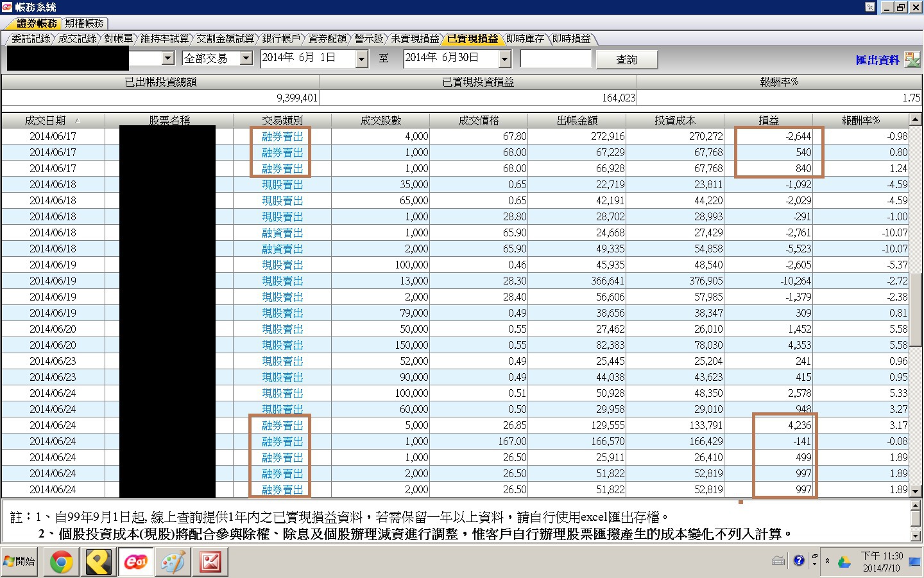This screenshot has width=924, height=578.
Task: Launch the Paint palette icon in taskbar
Action: 173,562
